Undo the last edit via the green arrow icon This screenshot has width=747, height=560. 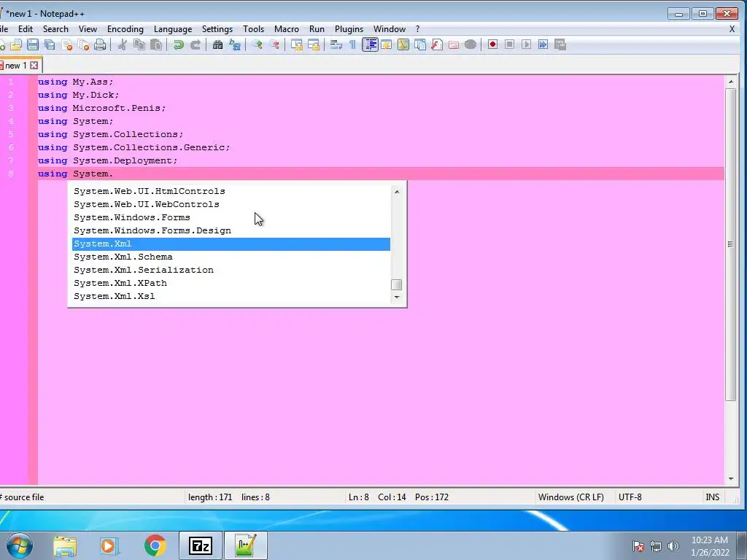click(179, 44)
